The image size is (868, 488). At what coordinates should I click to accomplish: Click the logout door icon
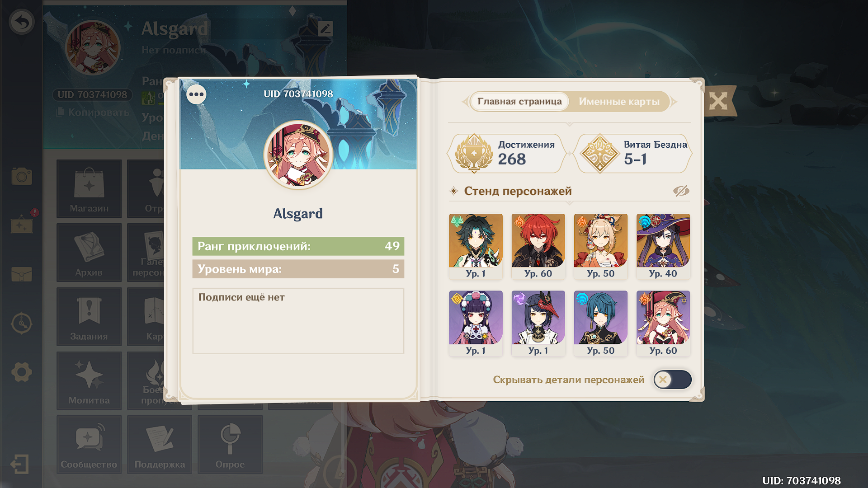(19, 464)
